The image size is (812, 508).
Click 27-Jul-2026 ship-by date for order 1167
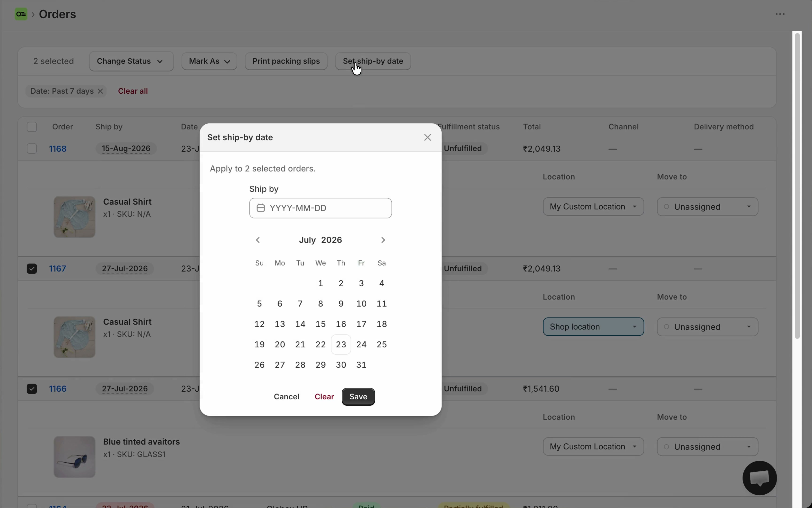point(125,268)
